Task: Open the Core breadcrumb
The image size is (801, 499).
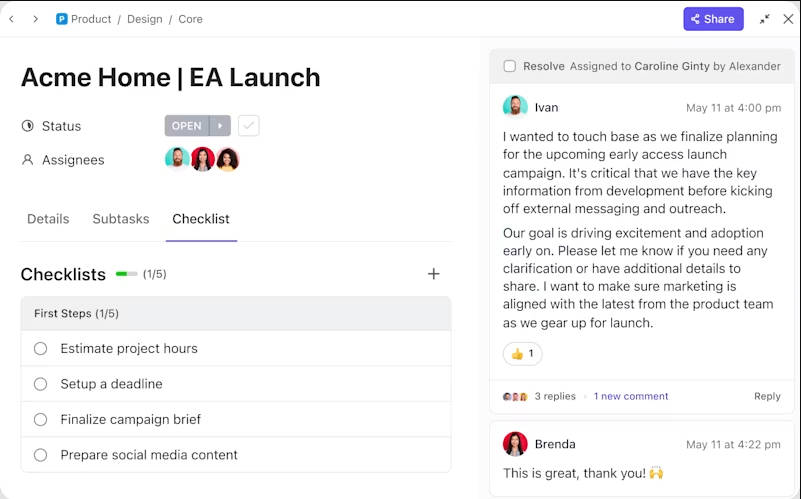Action: [190, 19]
